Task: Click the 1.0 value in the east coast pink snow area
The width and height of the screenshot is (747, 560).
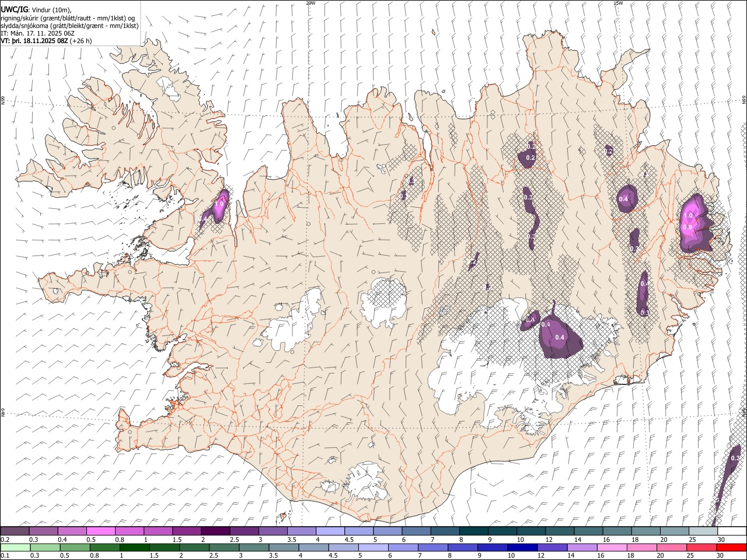Action: click(x=688, y=215)
